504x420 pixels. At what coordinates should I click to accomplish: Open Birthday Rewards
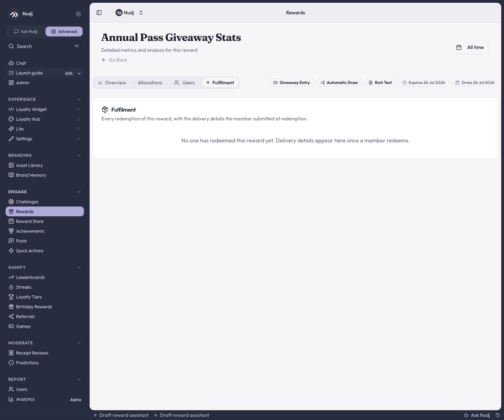pyautogui.click(x=45, y=307)
